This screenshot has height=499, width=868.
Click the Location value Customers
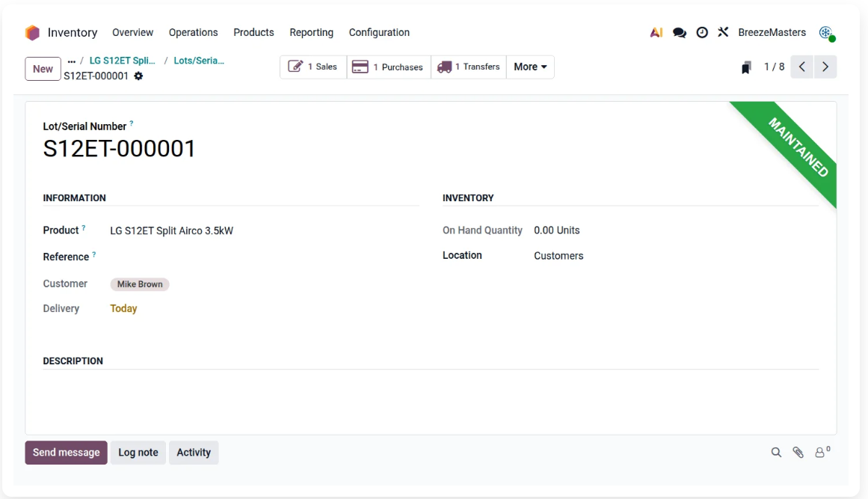(x=558, y=256)
